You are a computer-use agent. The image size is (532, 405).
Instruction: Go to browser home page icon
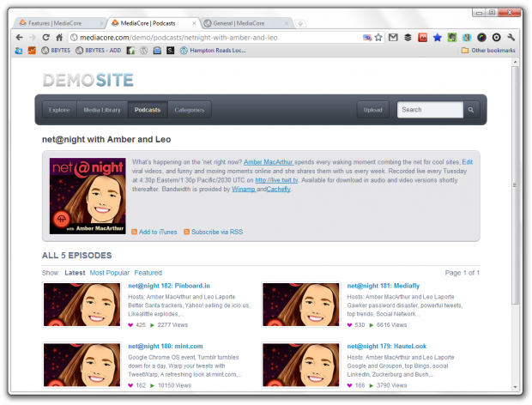point(59,37)
